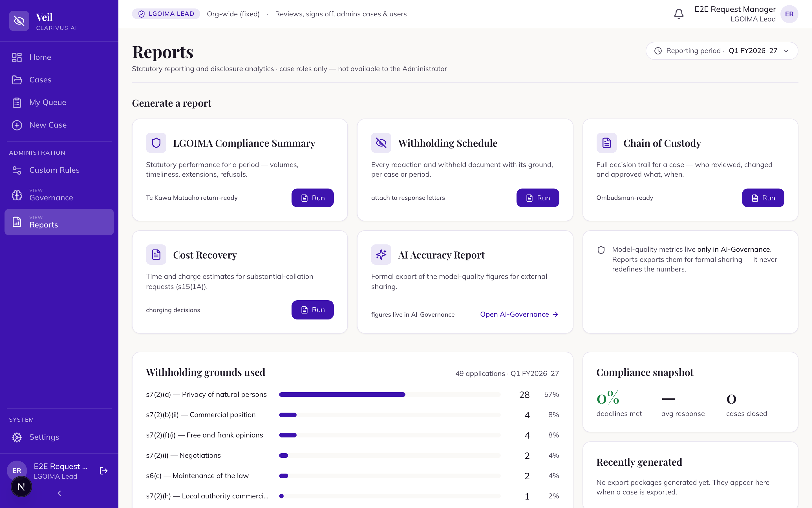812x508 pixels.
Task: Click the Home grid icon in sidebar
Action: click(17, 58)
